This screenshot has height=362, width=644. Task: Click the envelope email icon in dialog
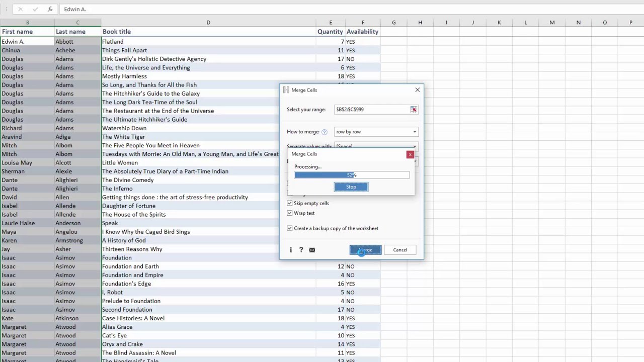[312, 250]
